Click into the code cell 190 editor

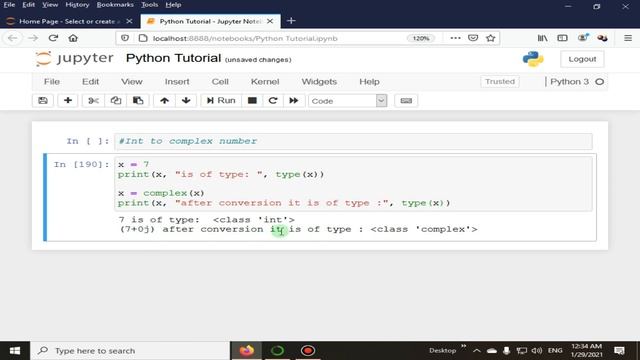point(353,184)
